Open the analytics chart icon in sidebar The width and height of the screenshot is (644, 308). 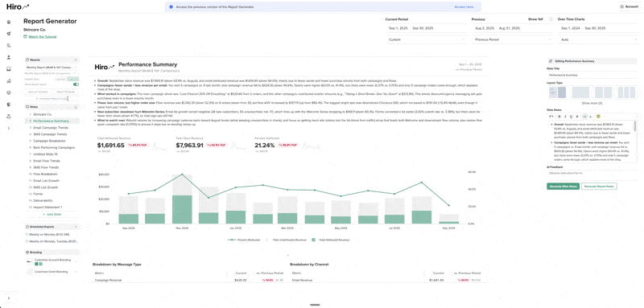pos(9,80)
